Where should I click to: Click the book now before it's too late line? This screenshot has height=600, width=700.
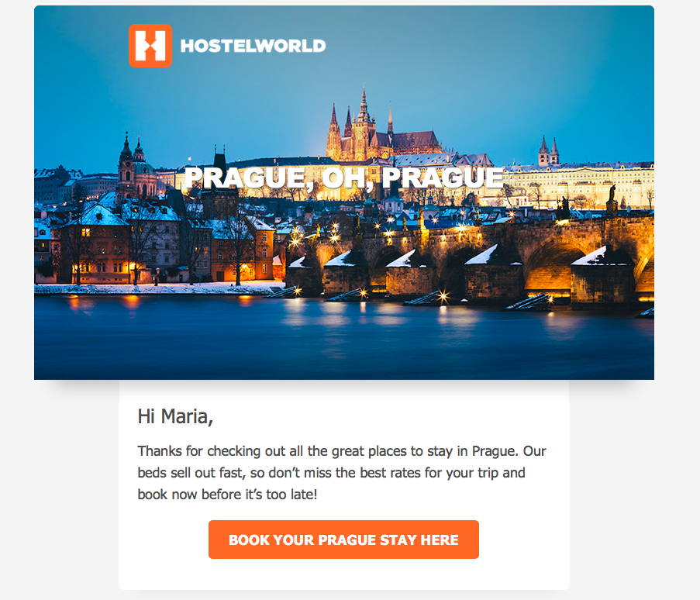point(227,495)
